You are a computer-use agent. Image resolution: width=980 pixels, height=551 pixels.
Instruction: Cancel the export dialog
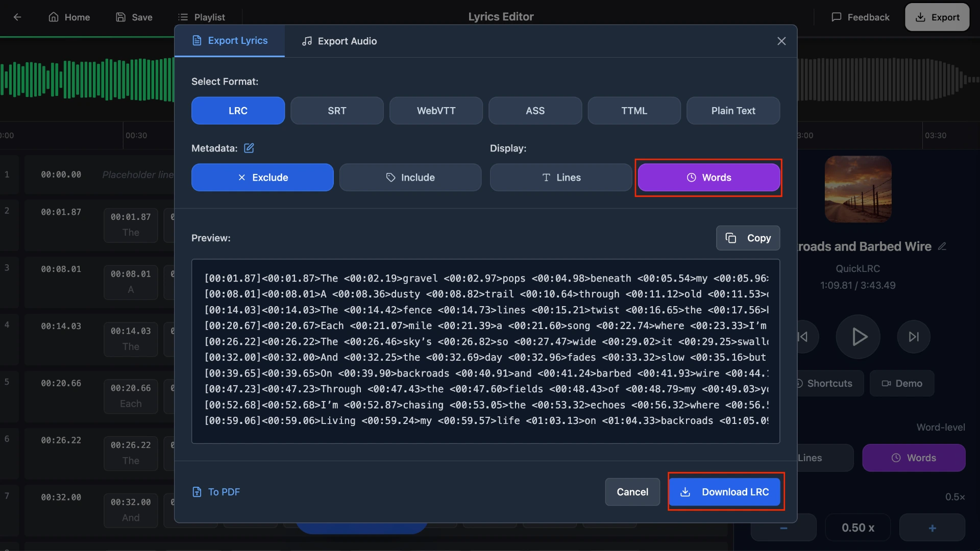(632, 492)
